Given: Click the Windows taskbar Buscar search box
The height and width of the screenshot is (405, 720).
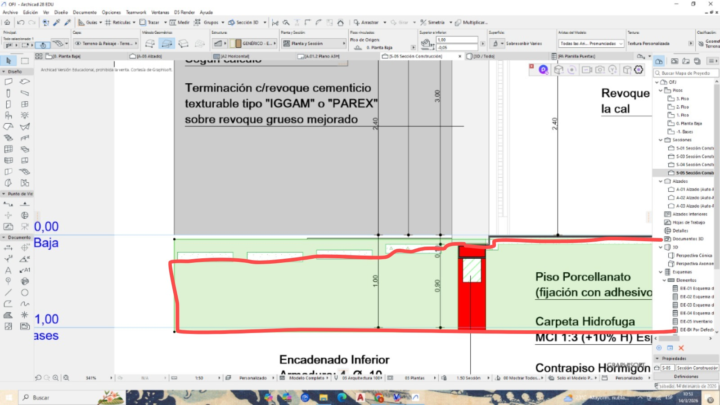Looking at the screenshot, I should (x=60, y=397).
